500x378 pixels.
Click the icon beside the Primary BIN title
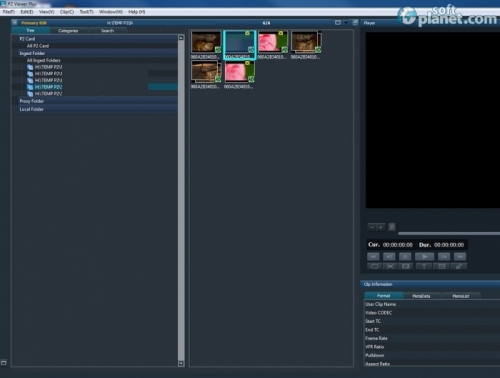(15, 23)
